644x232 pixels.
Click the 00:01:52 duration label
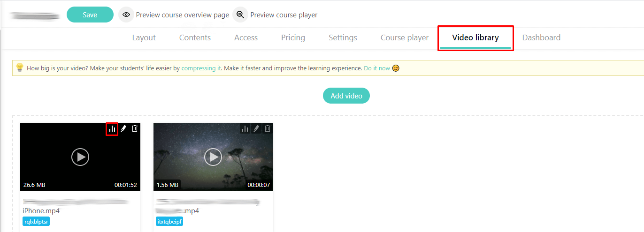click(x=126, y=185)
